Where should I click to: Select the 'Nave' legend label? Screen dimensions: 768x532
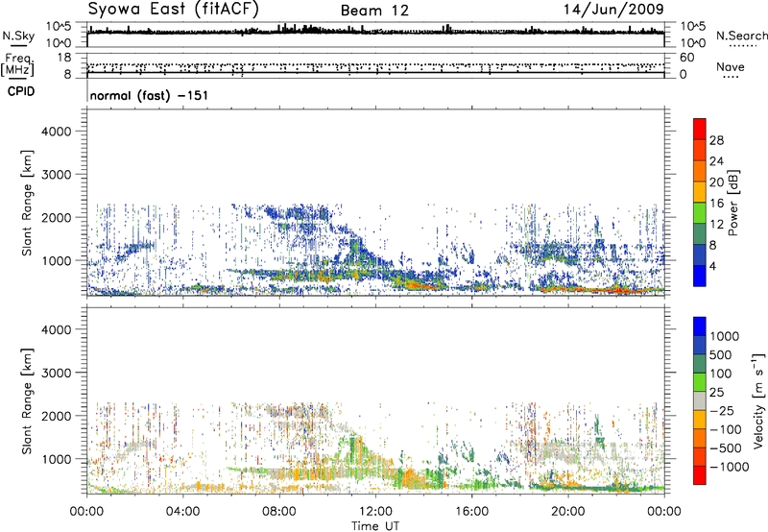point(731,66)
